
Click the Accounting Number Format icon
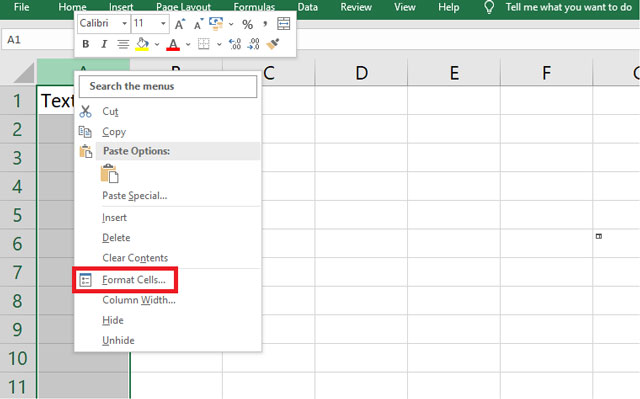(x=216, y=24)
